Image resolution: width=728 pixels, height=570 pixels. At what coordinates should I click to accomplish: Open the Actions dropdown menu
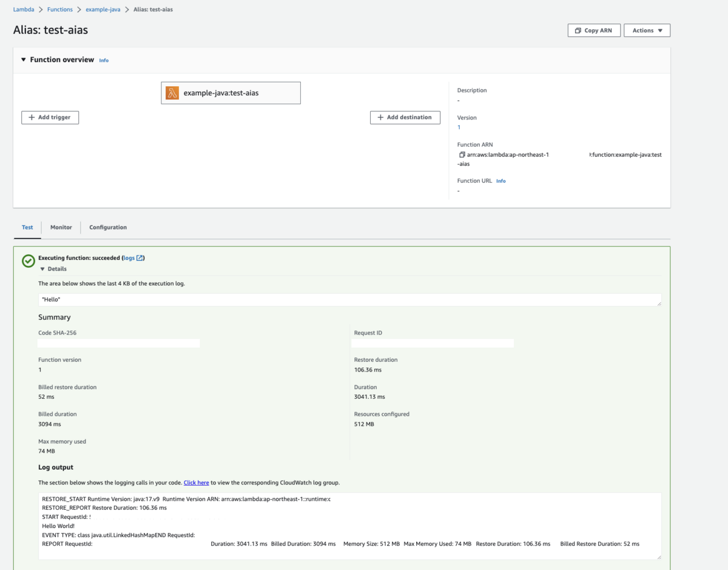(647, 30)
